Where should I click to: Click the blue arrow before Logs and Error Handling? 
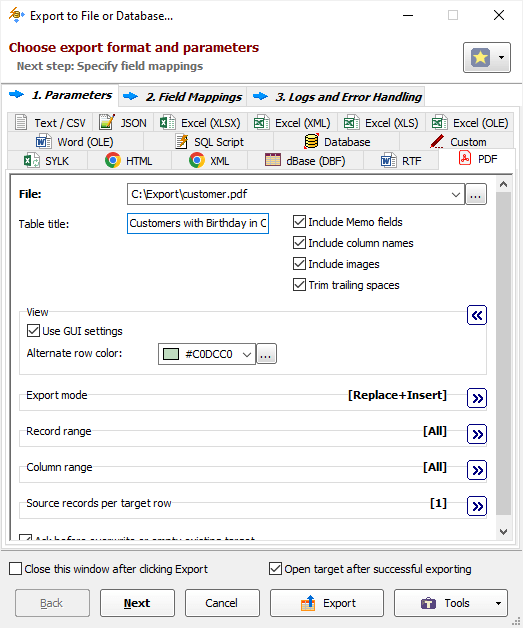tap(260, 96)
